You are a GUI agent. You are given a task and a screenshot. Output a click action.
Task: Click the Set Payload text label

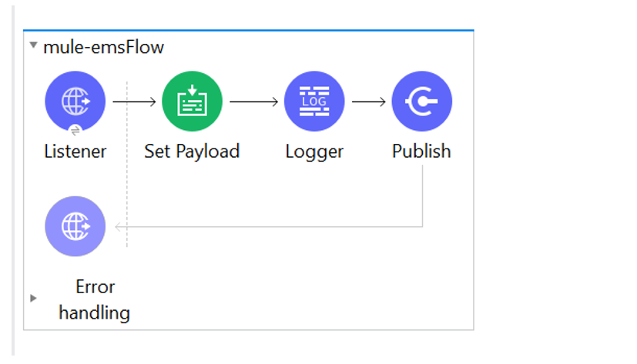(x=192, y=152)
